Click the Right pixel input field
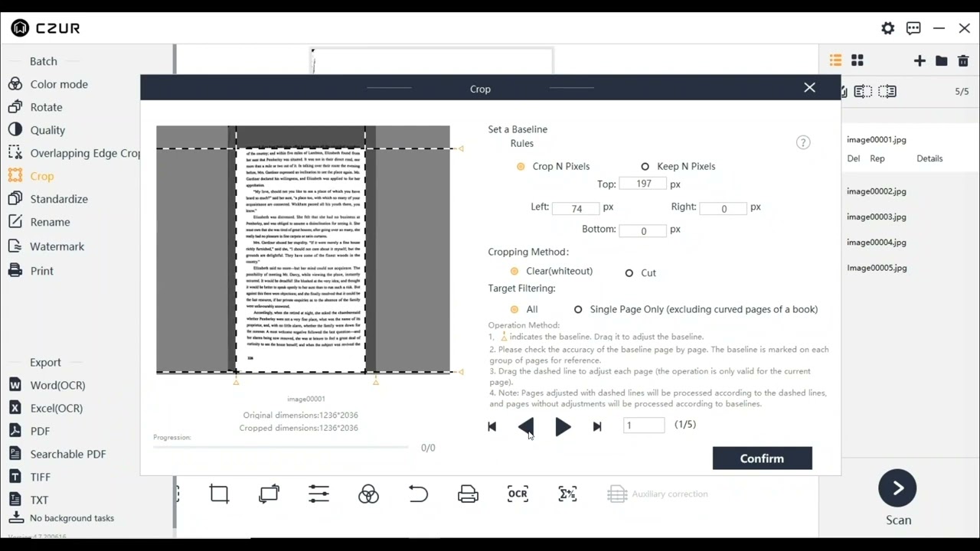Image resolution: width=980 pixels, height=551 pixels. [724, 208]
